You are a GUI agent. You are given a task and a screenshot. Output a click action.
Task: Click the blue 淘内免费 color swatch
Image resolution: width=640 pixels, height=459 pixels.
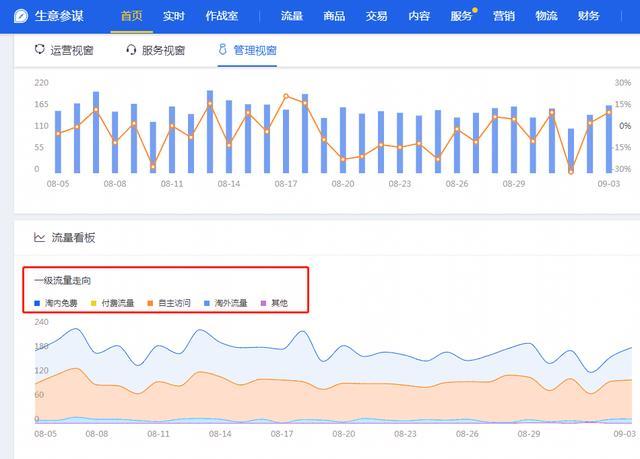37,303
